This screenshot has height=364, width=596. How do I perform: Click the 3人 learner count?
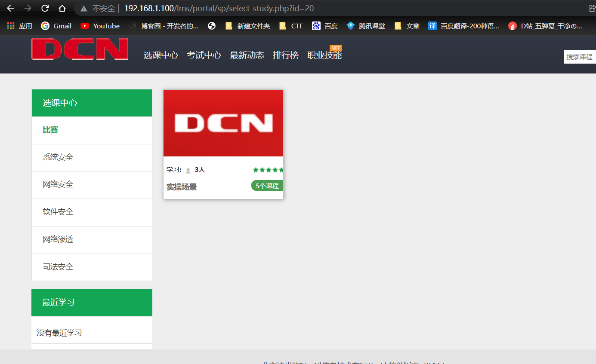click(x=200, y=170)
